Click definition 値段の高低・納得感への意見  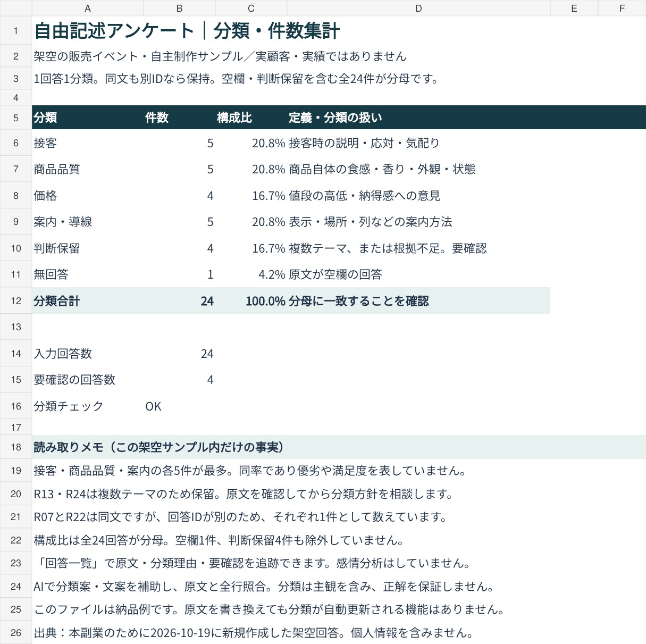(418, 196)
